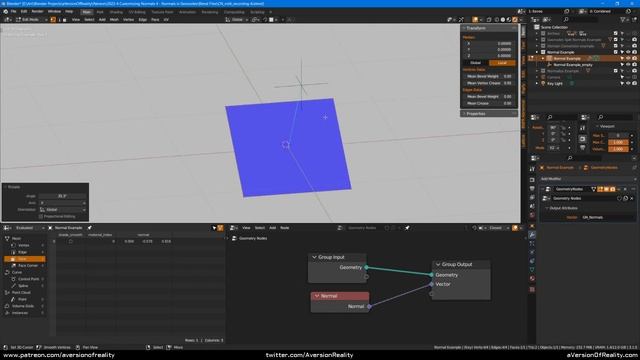Switch to the UV Editing workspace tab
640x360 pixels.
click(x=137, y=12)
